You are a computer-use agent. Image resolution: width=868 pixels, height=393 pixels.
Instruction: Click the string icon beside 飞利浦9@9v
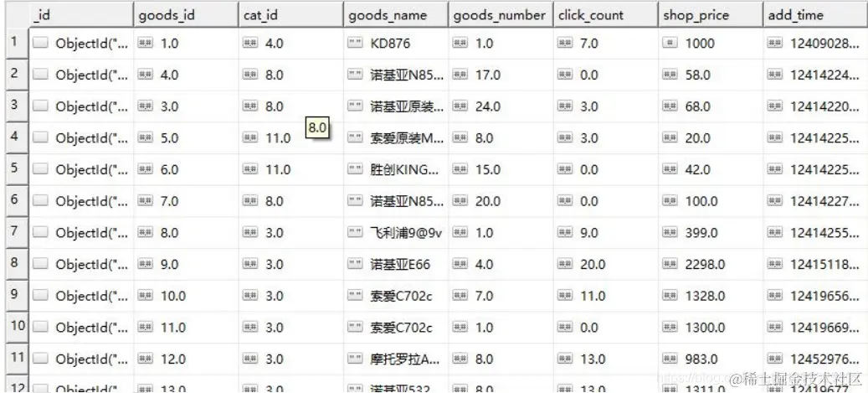tap(355, 233)
